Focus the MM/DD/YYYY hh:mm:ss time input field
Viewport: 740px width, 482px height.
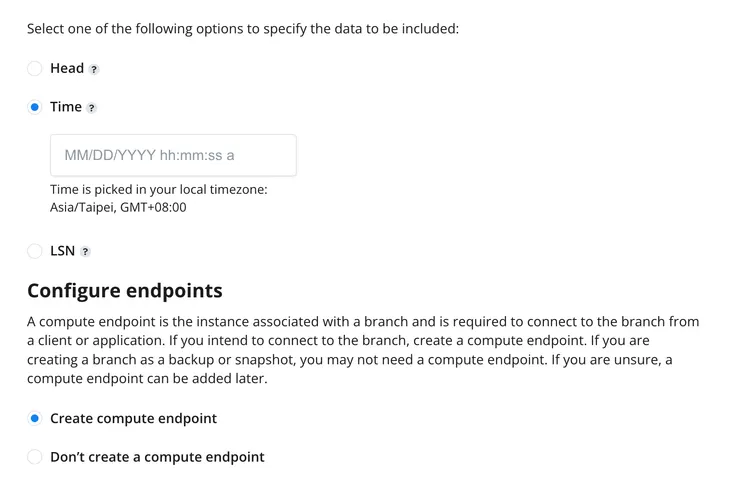[173, 156]
